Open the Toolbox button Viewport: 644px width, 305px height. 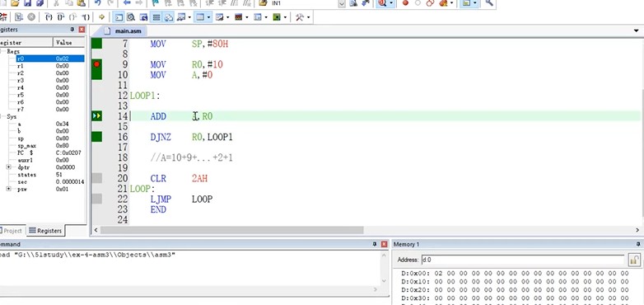pyautogui.click(x=300, y=16)
